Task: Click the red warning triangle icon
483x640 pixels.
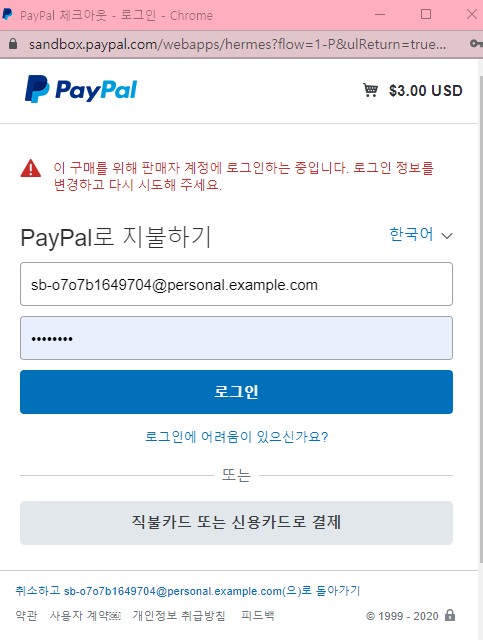Action: 31,169
